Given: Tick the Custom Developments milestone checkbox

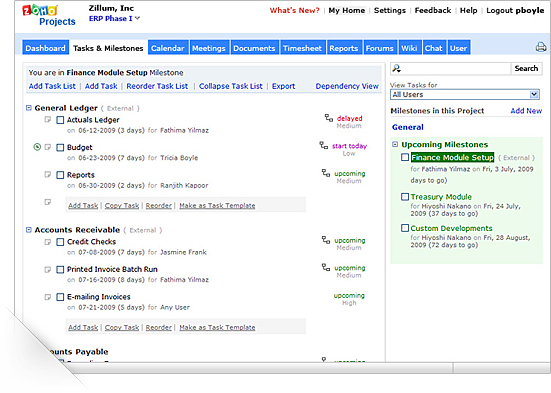Looking at the screenshot, I should coord(405,228).
